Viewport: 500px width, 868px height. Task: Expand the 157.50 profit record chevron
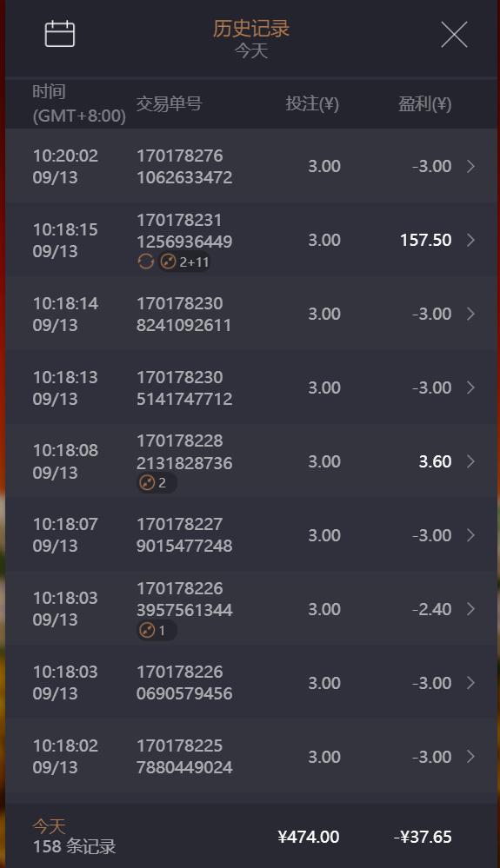[x=470, y=240]
